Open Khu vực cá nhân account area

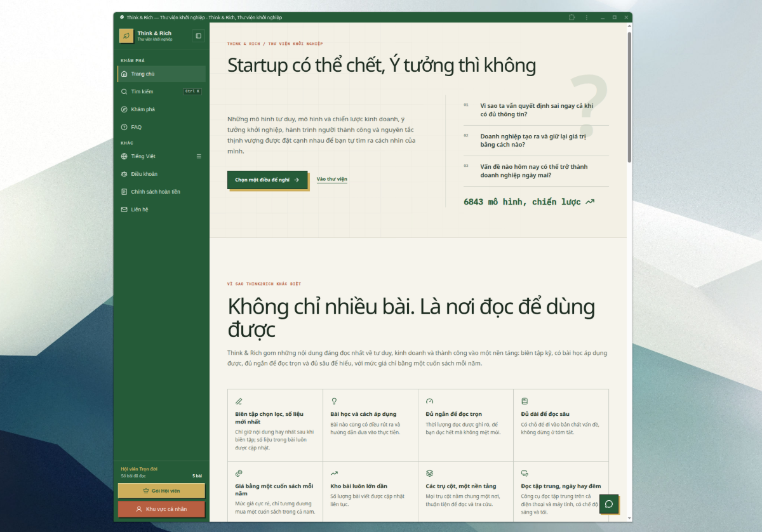(161, 509)
